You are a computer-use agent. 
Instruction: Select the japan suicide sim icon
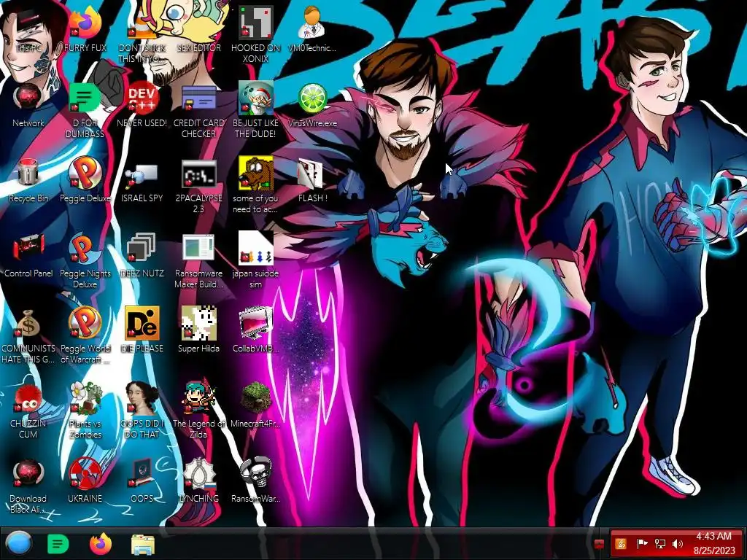click(x=255, y=261)
